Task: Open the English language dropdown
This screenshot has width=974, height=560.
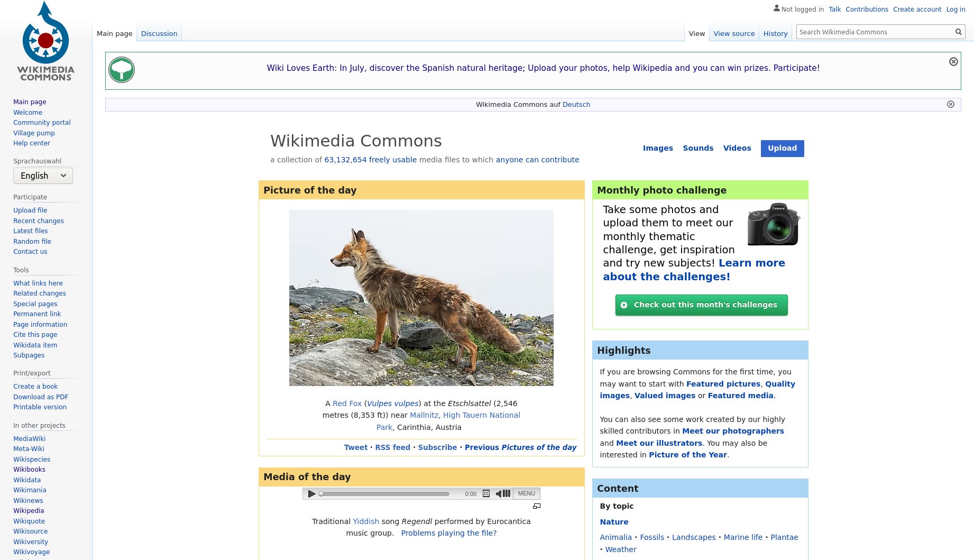Action: click(43, 176)
